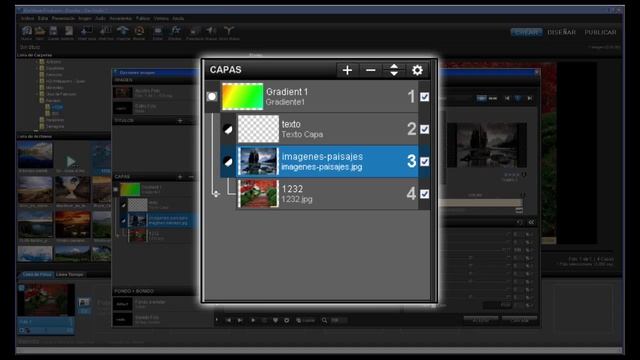The image size is (640, 360).
Task: Click the imagenes-paisajes layer thumbnail
Action: click(258, 161)
